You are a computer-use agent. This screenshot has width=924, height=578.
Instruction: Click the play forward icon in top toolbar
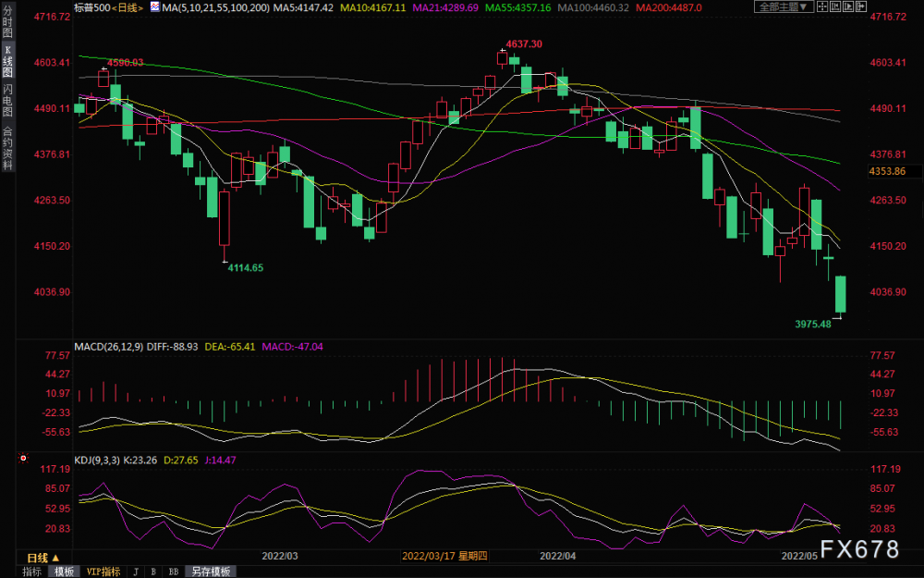pos(848,6)
